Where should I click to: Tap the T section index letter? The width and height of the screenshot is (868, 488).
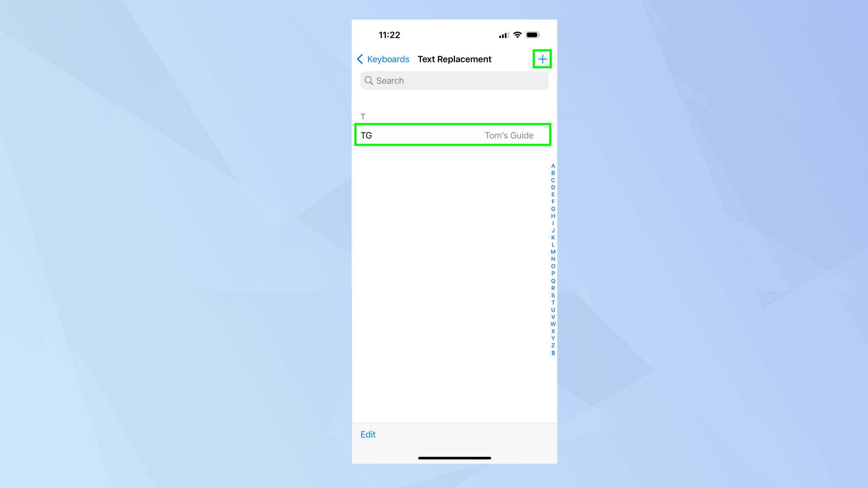click(552, 303)
